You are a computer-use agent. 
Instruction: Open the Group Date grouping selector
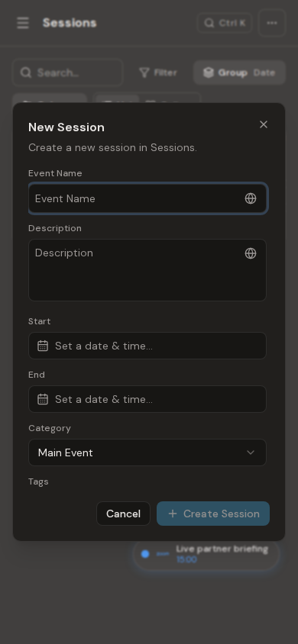tap(239, 72)
